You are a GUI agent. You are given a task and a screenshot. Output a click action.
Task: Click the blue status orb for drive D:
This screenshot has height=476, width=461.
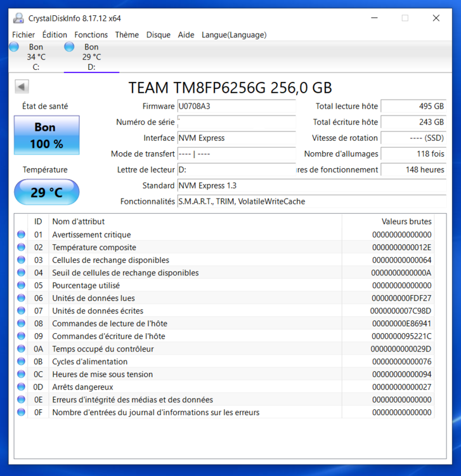point(69,47)
